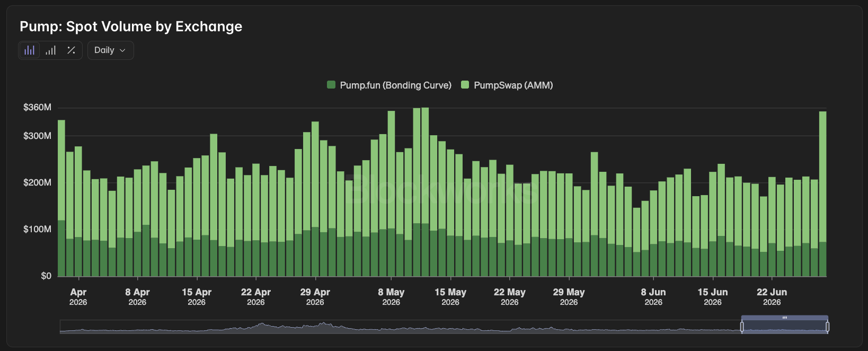Click the Pump: Spot Volume by Exchange title
868x351 pixels.
tap(131, 27)
